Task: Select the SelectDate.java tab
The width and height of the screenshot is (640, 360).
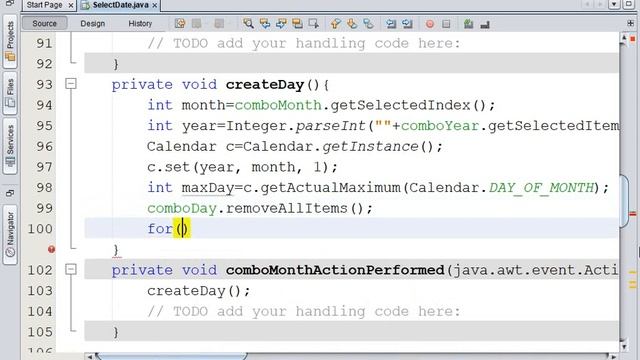Action: pos(120,5)
